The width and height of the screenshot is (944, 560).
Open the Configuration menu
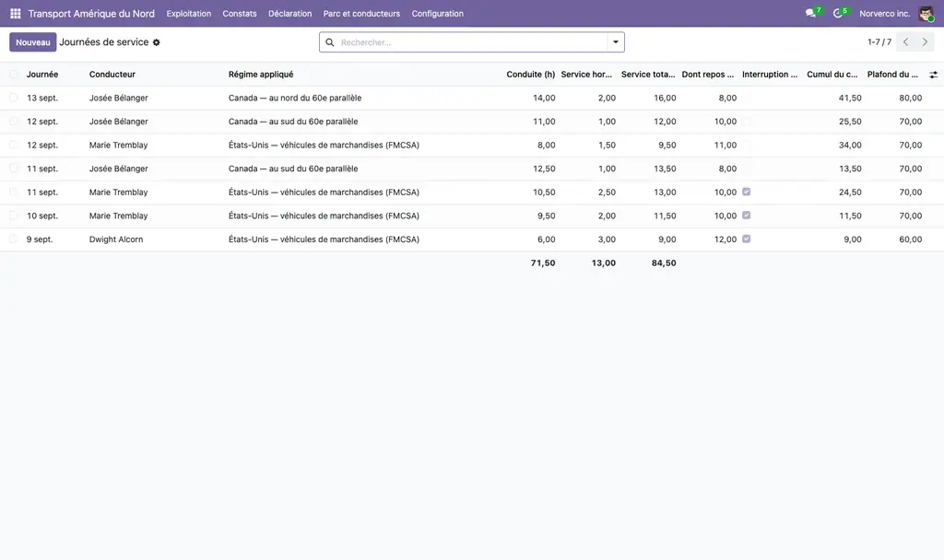437,13
